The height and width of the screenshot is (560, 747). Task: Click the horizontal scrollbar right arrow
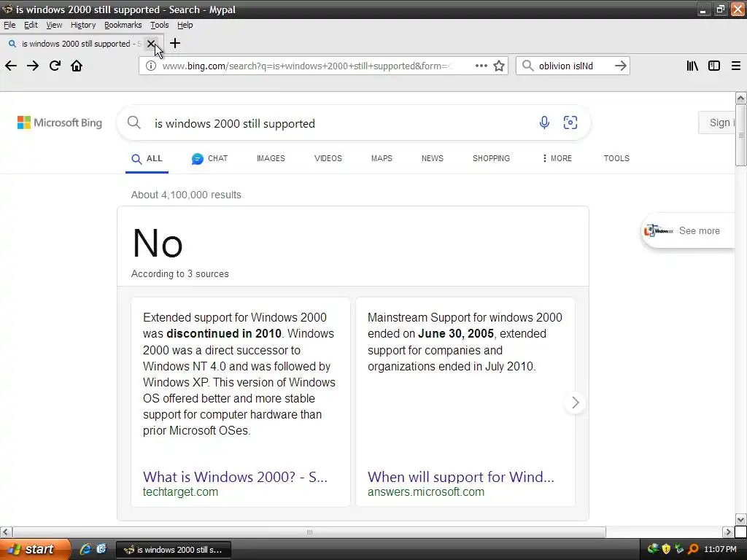728,532
